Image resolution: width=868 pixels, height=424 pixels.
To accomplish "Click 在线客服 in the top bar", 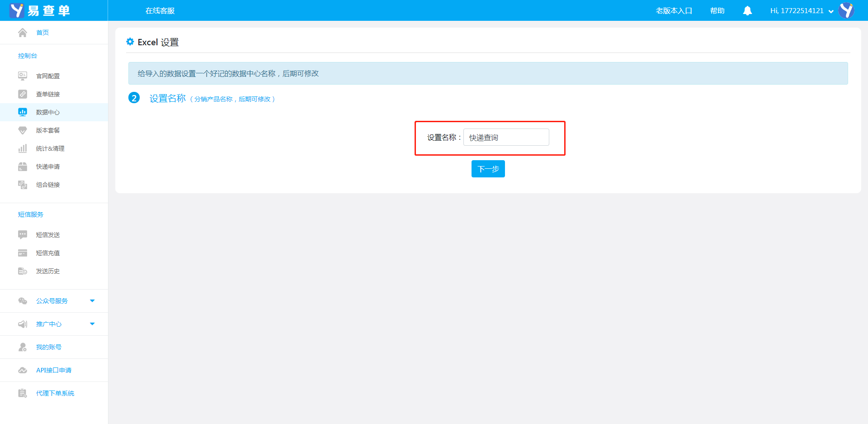I will click(x=160, y=11).
